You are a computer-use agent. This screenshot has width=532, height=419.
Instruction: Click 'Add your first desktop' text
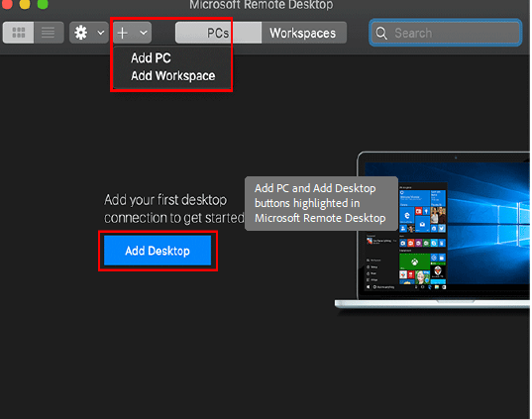click(x=165, y=200)
